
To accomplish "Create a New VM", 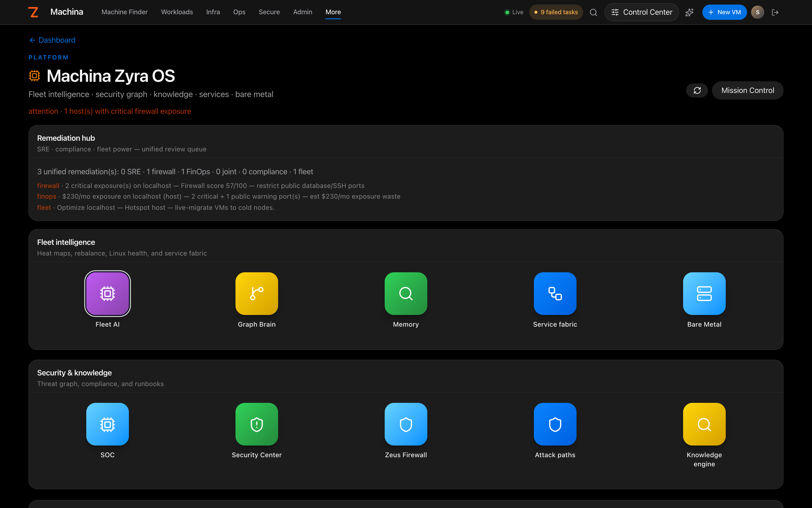I will point(724,12).
